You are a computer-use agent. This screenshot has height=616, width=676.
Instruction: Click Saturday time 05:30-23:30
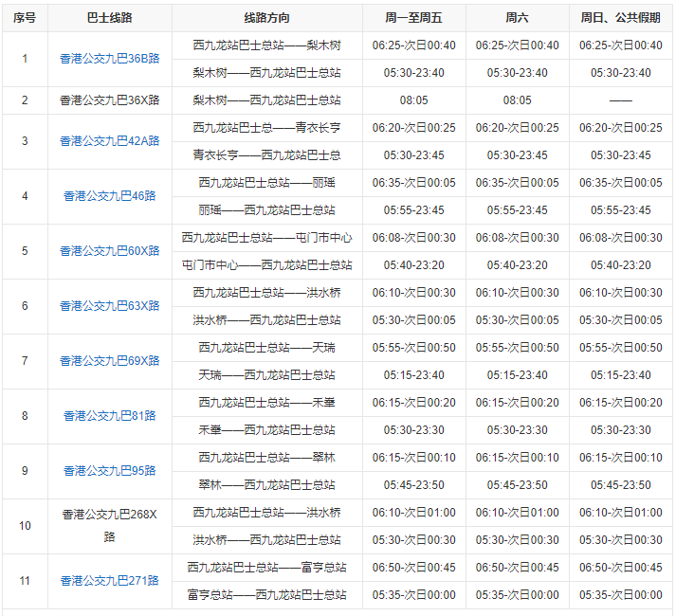[517, 430]
